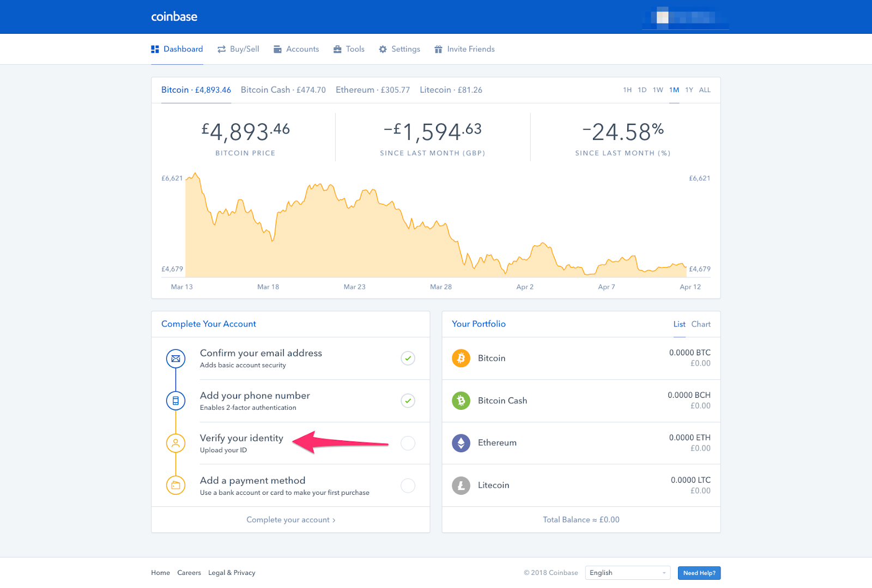Click the green Bitcoin Cash coin icon
The height and width of the screenshot is (588, 872).
(461, 401)
